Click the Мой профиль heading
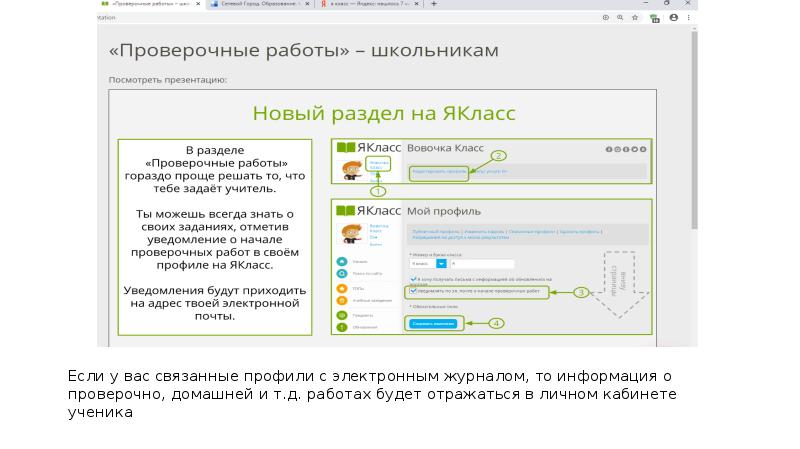Viewport: 800px width, 449px height. (444, 211)
